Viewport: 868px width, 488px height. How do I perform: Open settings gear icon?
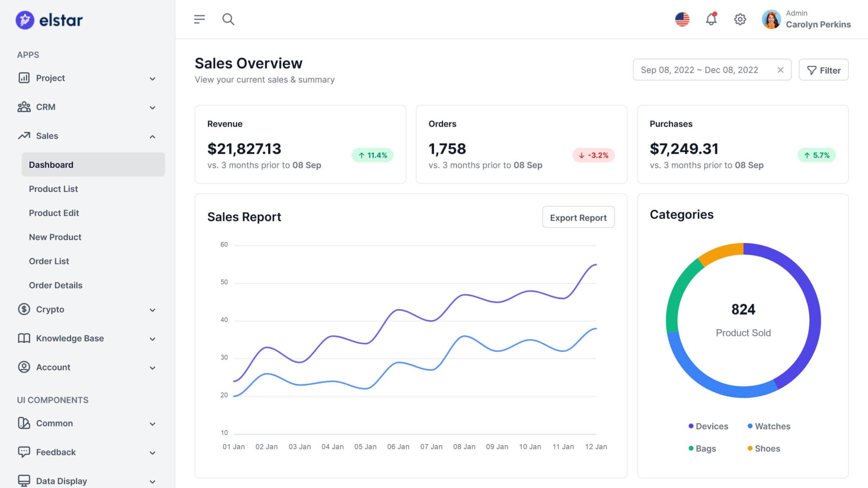point(740,19)
